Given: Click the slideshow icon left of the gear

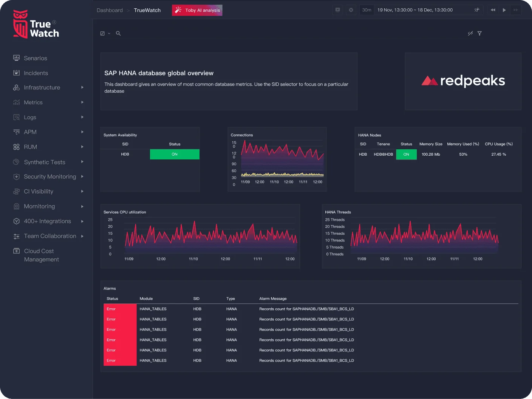Looking at the screenshot, I should coord(338,10).
